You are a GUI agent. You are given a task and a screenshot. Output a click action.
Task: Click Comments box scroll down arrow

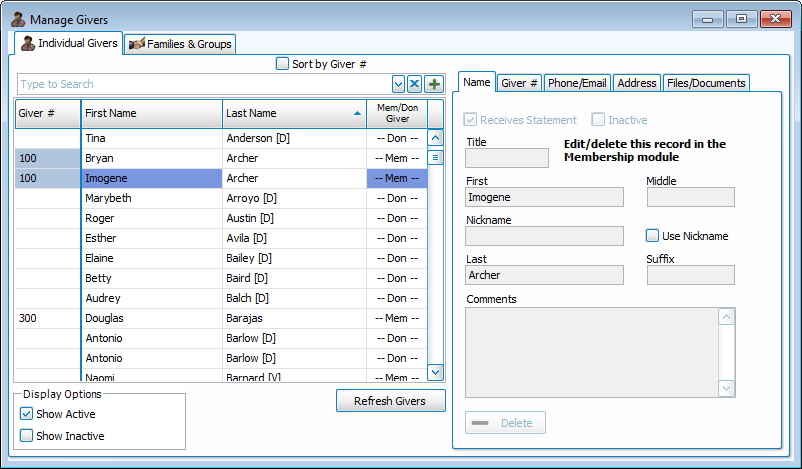727,388
